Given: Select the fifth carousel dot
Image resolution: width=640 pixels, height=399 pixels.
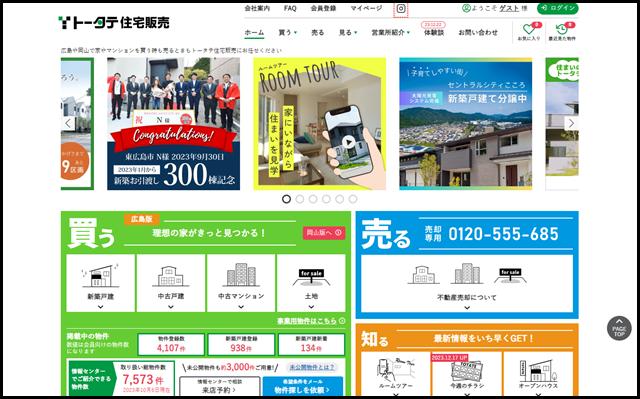Looking at the screenshot, I should pyautogui.click(x=340, y=199).
